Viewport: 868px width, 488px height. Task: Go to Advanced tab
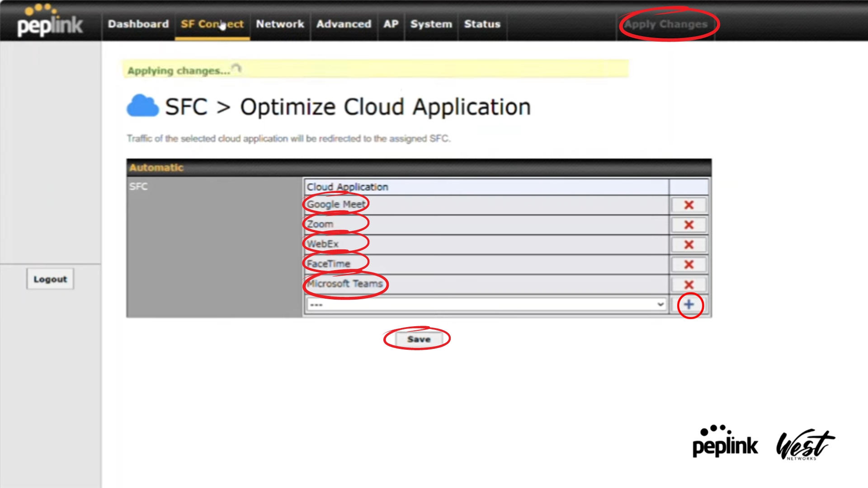[344, 24]
